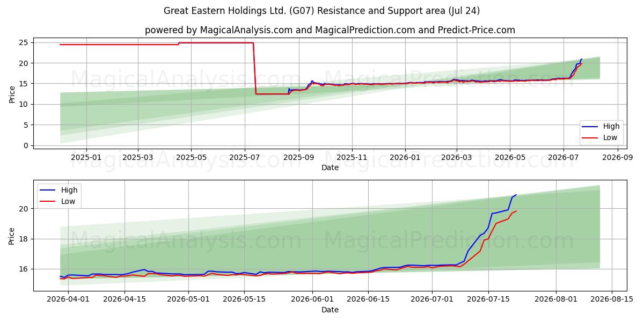Click the 2026-09 tick label on the top chart

click(x=618, y=157)
